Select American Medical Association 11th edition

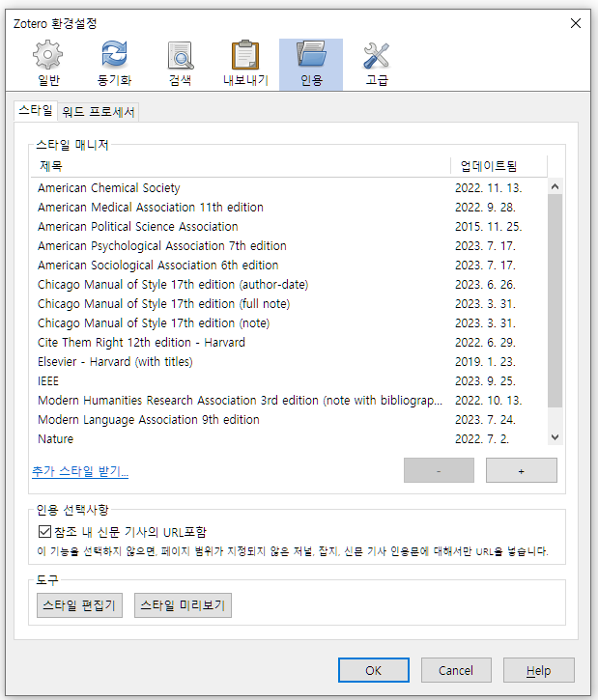click(289, 208)
